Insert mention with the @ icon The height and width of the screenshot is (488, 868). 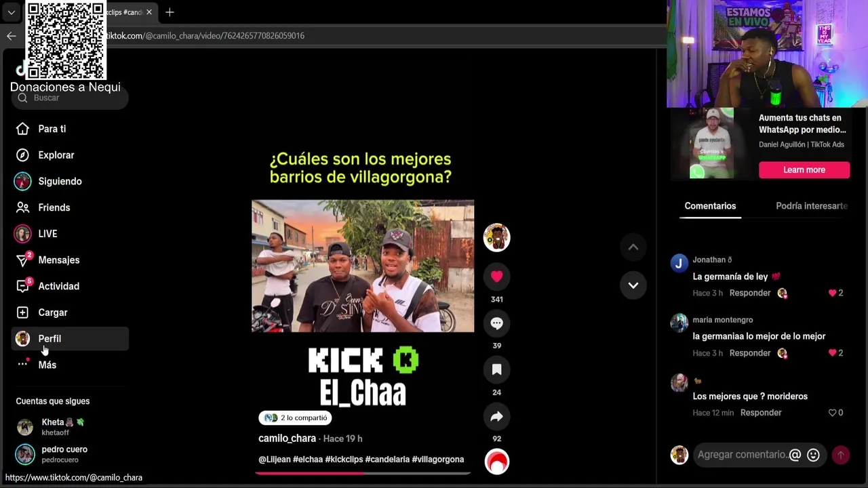point(795,455)
